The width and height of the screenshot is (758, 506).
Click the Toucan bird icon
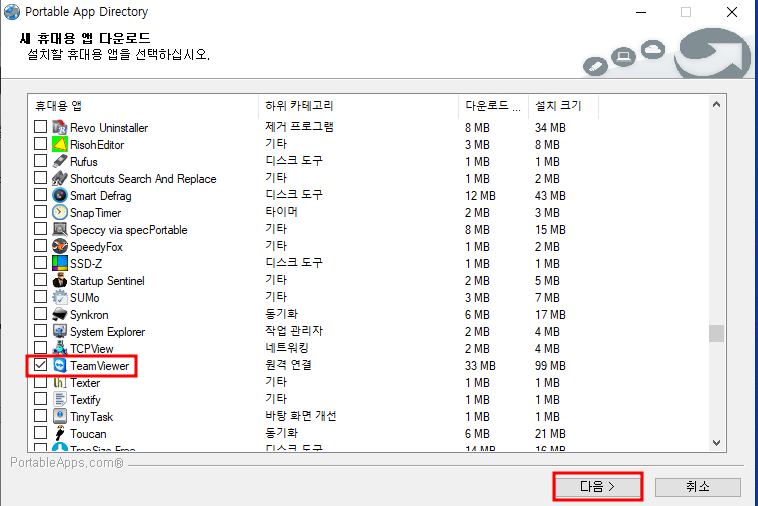(59, 434)
